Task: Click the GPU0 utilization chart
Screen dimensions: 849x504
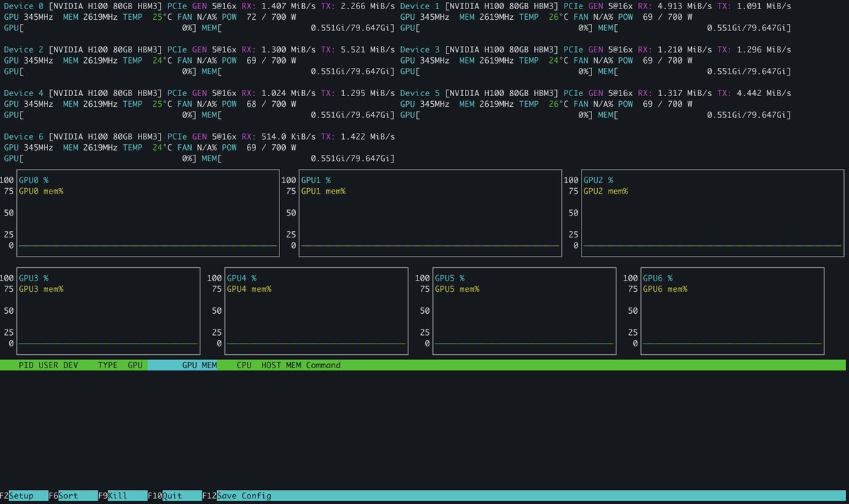Action: click(x=148, y=213)
